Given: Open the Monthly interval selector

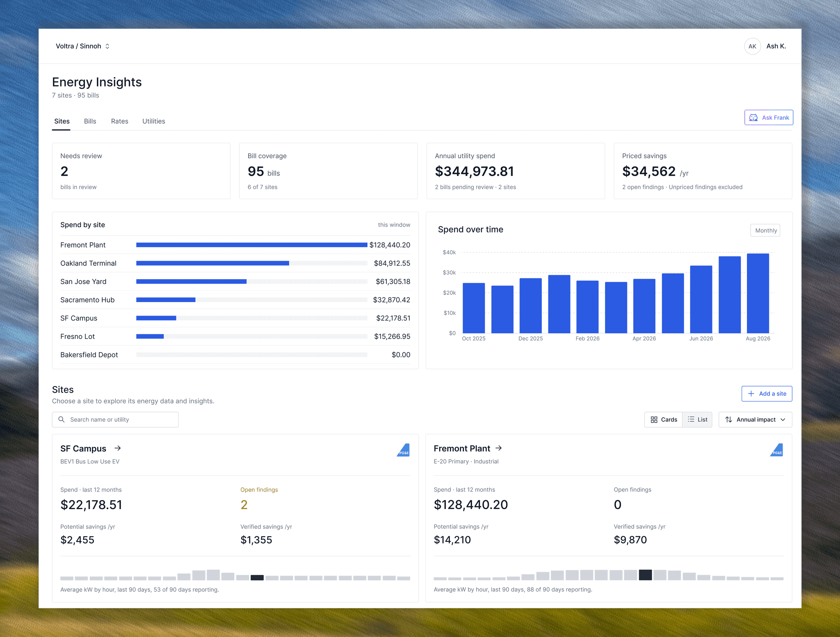Looking at the screenshot, I should [x=765, y=230].
